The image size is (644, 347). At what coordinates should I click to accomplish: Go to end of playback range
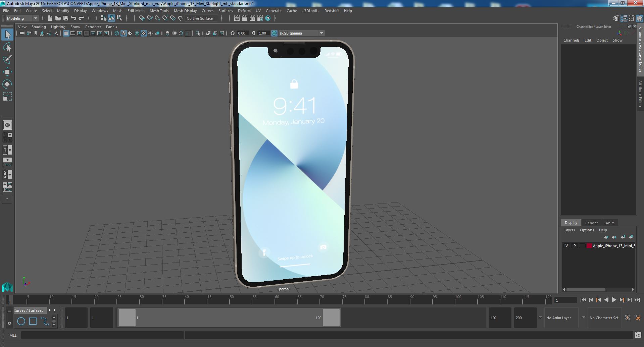click(637, 300)
